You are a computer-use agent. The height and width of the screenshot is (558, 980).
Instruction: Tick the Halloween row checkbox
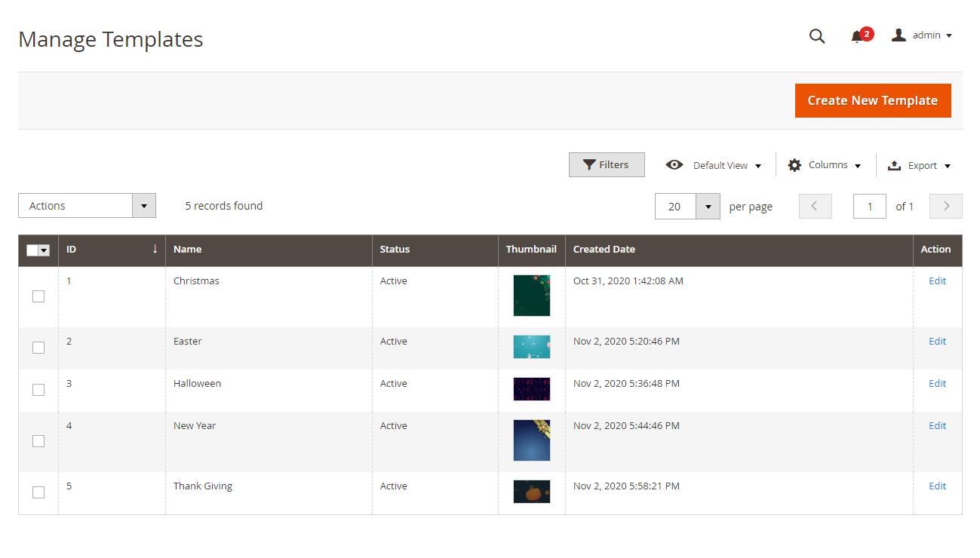pyautogui.click(x=38, y=390)
